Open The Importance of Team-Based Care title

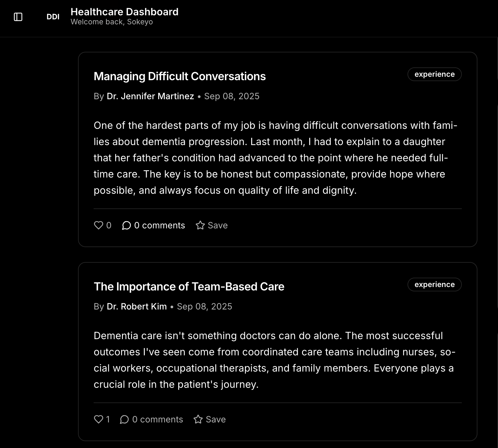pyautogui.click(x=189, y=287)
